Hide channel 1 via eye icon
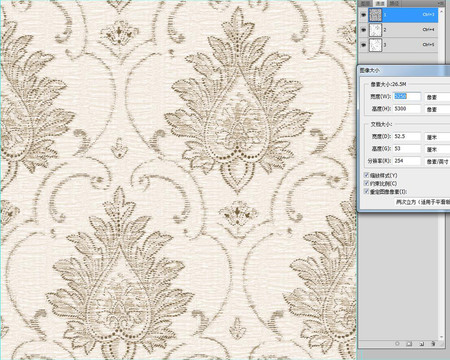This screenshot has height=360, width=450. coord(363,15)
